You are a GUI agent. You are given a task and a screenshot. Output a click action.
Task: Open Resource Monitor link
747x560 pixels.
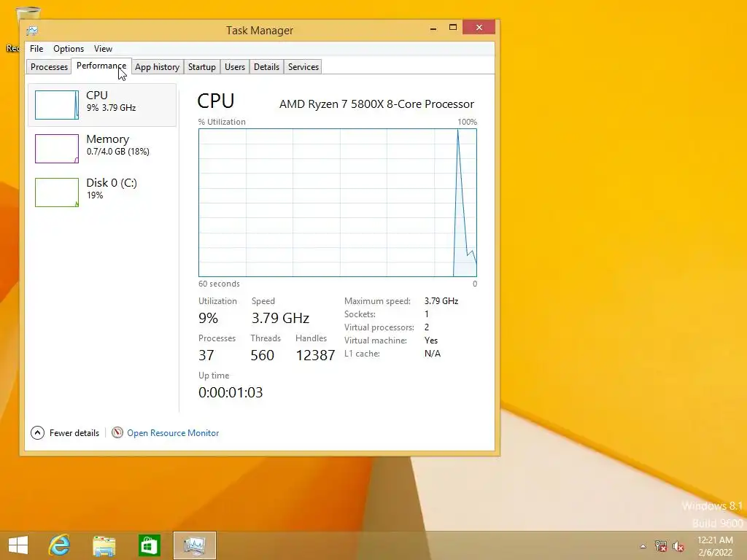click(x=173, y=433)
